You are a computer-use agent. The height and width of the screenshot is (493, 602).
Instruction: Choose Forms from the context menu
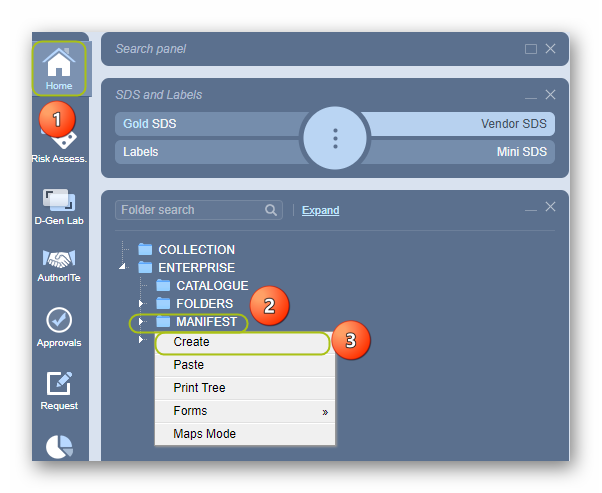(245, 411)
